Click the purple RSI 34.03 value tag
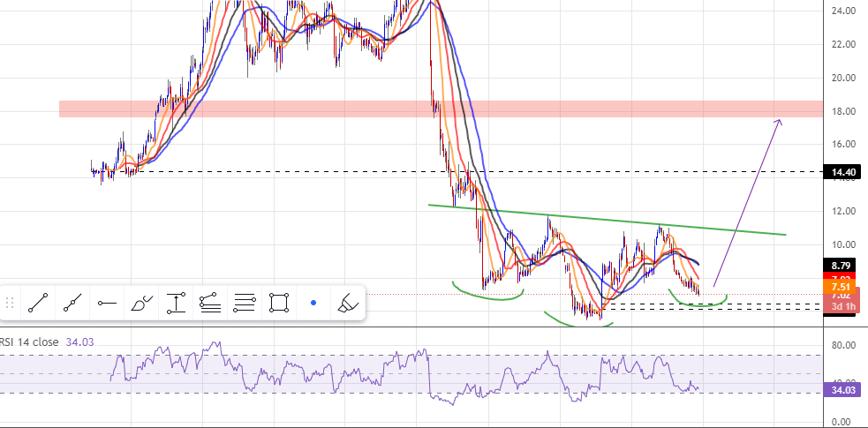This screenshot has width=868, height=428. tap(843, 390)
